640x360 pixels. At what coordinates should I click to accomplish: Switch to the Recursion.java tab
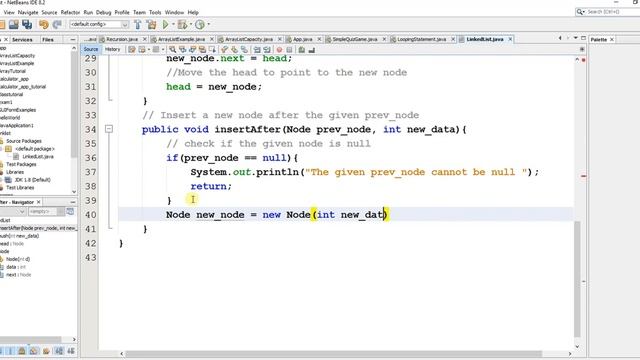click(122, 39)
